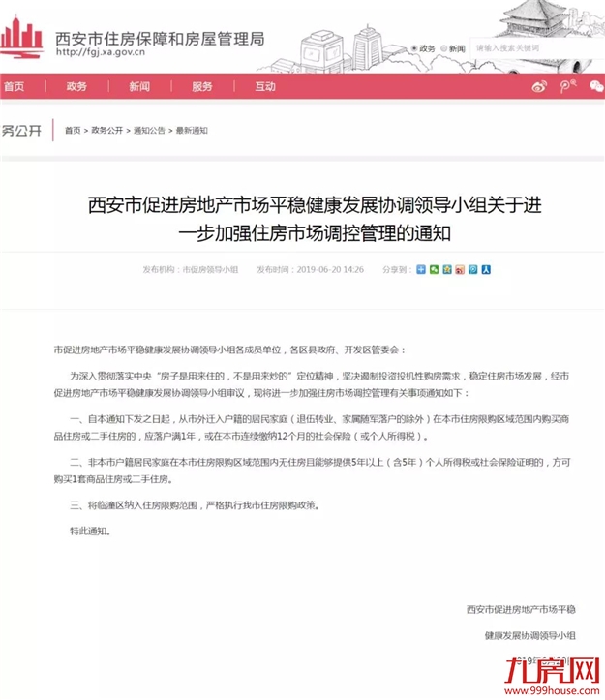
Task: Open the Tencent Weibo icon in nav bar
Action: [x=567, y=86]
